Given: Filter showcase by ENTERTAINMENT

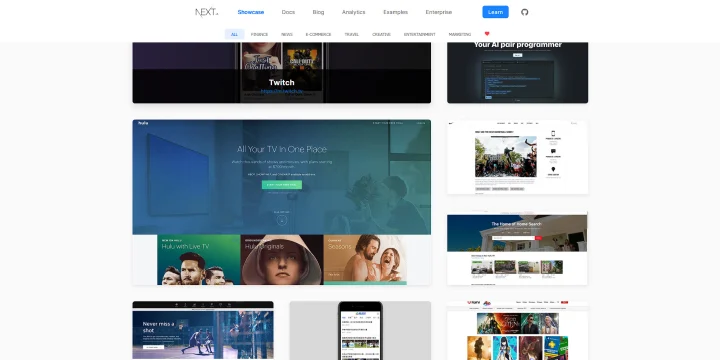Looking at the screenshot, I should pos(420,34).
